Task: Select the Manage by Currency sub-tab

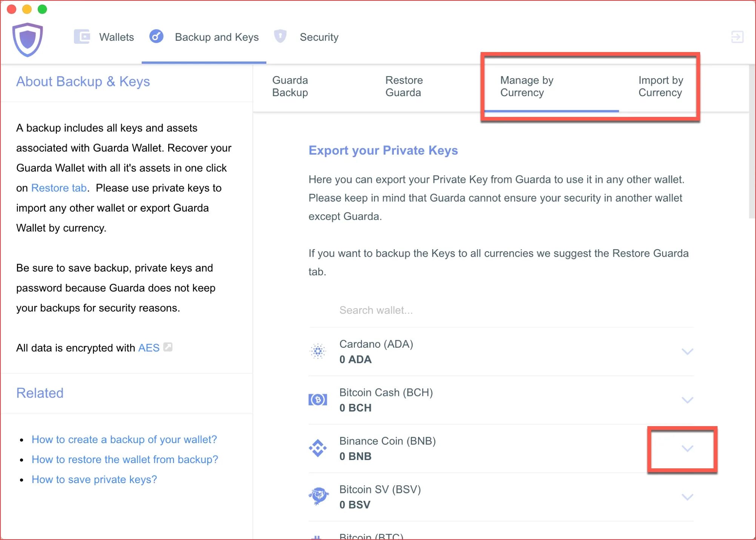Action: (527, 86)
